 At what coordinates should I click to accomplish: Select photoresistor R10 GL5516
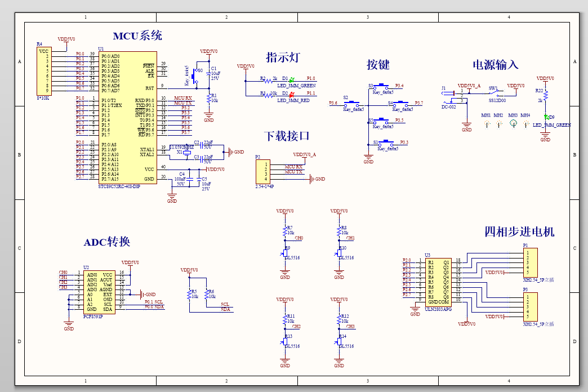[x=339, y=253]
